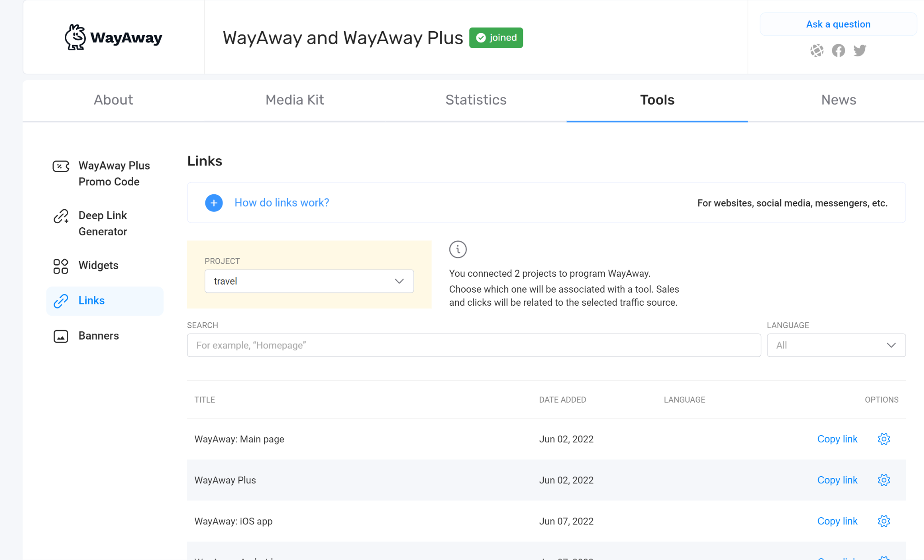The image size is (924, 560).
Task: Click the DATE ADDED column header
Action: pyautogui.click(x=563, y=400)
